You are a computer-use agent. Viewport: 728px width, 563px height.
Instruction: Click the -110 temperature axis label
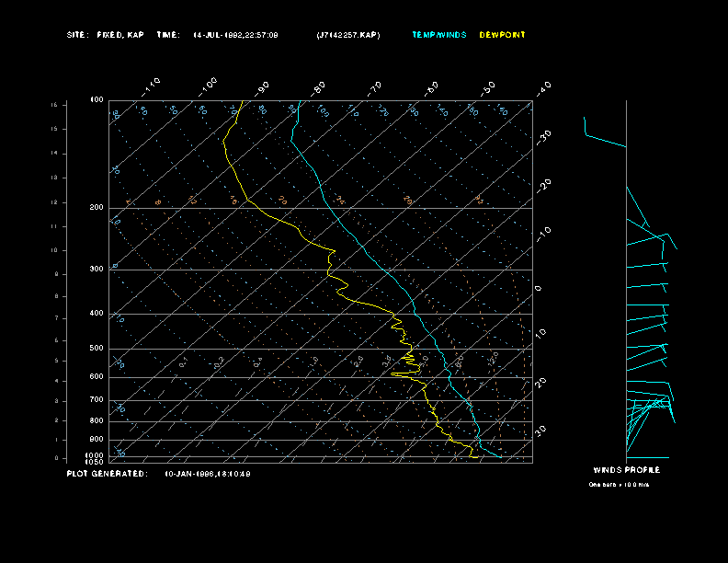point(151,87)
